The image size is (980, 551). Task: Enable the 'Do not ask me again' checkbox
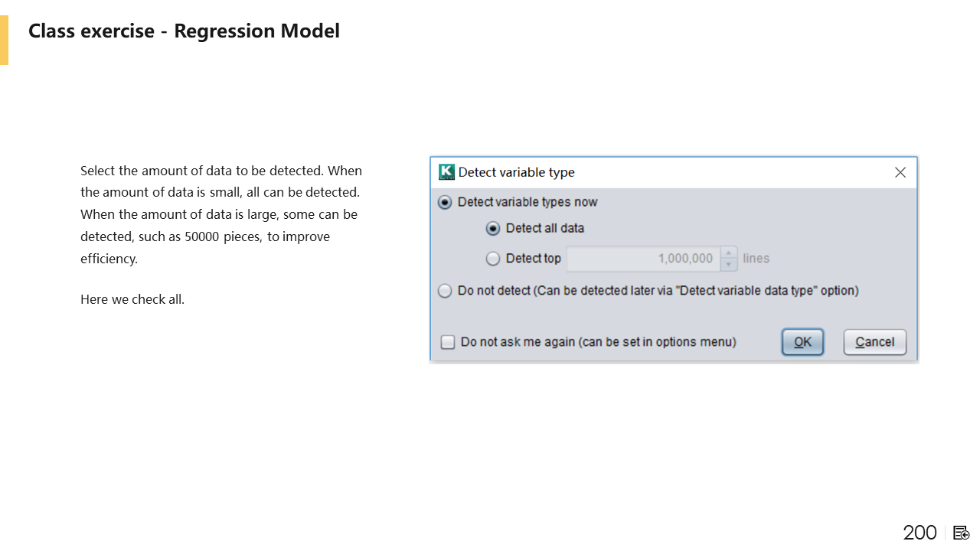[448, 342]
